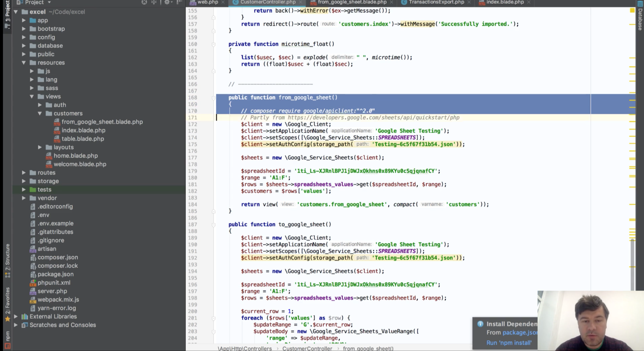Click the from_google_sheet() breadcrumb
This screenshot has width=644, height=351.
click(368, 348)
